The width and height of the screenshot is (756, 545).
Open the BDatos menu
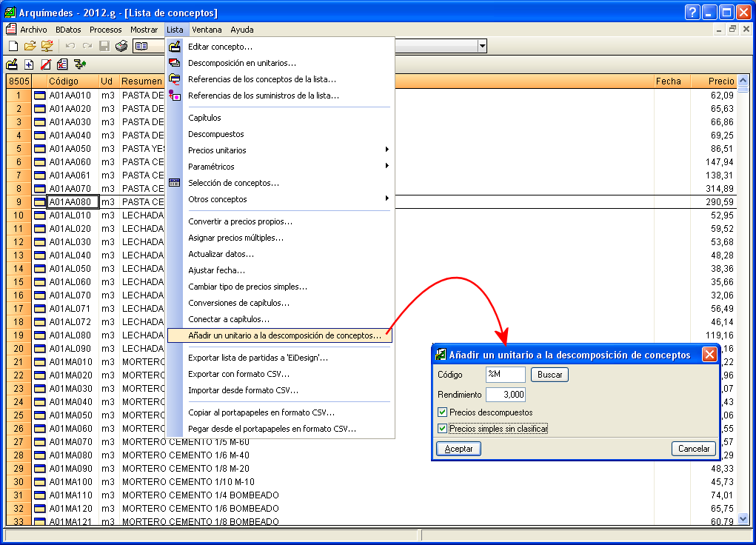(68, 30)
